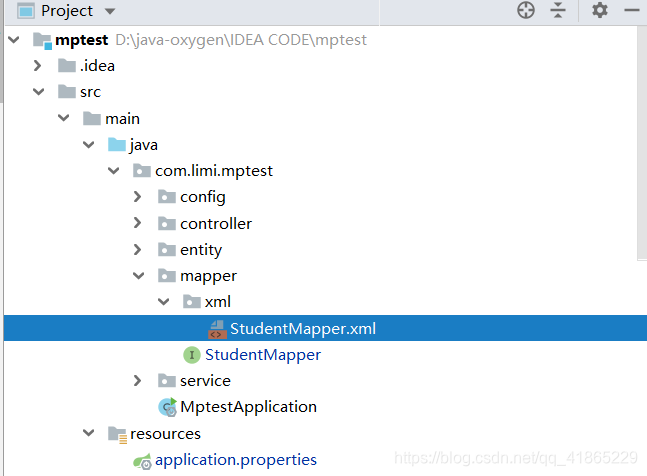Image resolution: width=647 pixels, height=476 pixels.
Task: Collapse the resources folder
Action: (x=89, y=433)
